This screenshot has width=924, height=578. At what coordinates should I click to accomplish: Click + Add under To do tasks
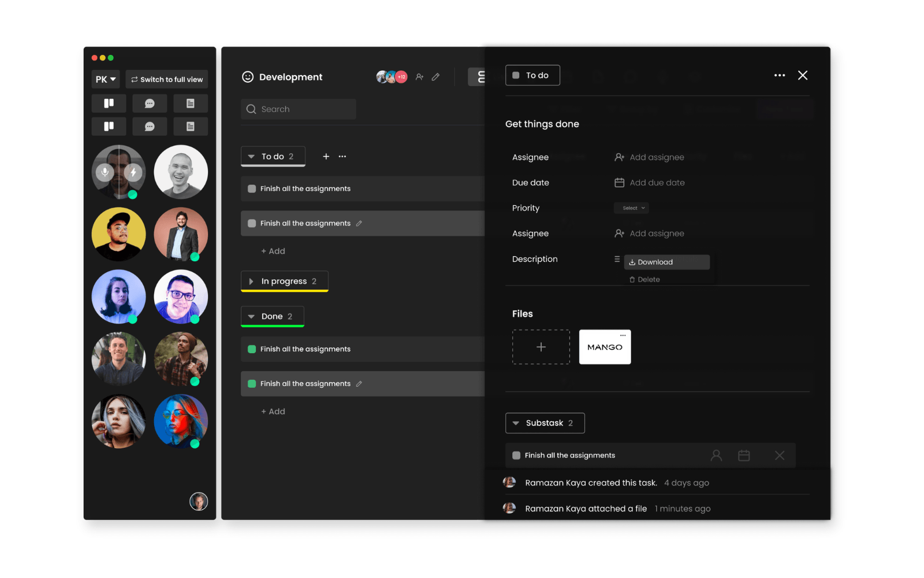tap(273, 251)
